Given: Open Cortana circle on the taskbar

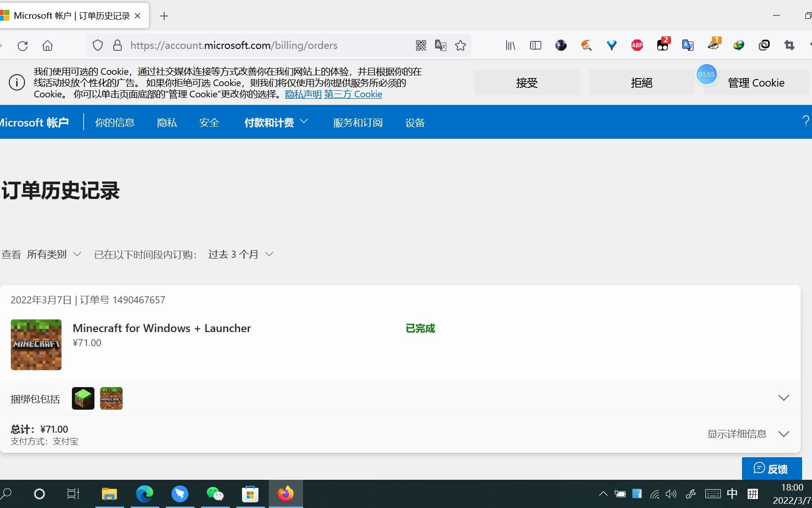Looking at the screenshot, I should point(39,494).
